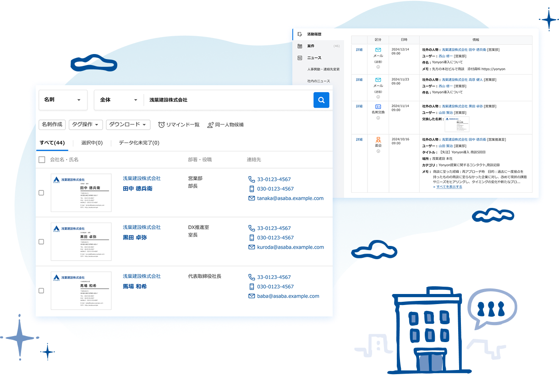
Task: Click the 同一人物候補 person icon
Action: [210, 125]
